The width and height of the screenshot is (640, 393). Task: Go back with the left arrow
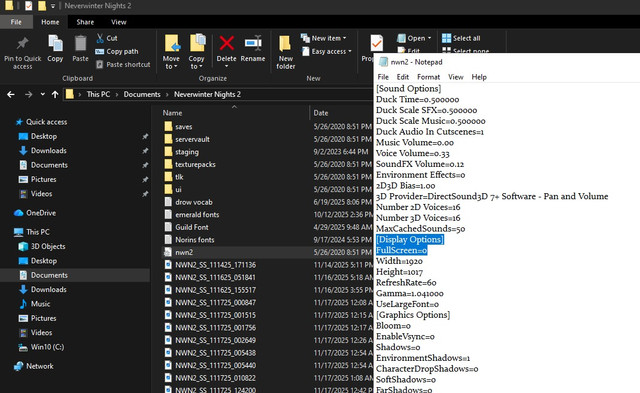pos(11,94)
